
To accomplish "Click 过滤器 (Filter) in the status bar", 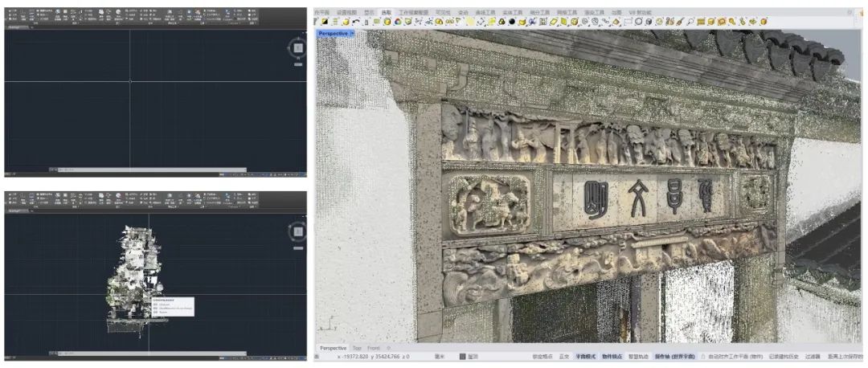I will tap(813, 356).
